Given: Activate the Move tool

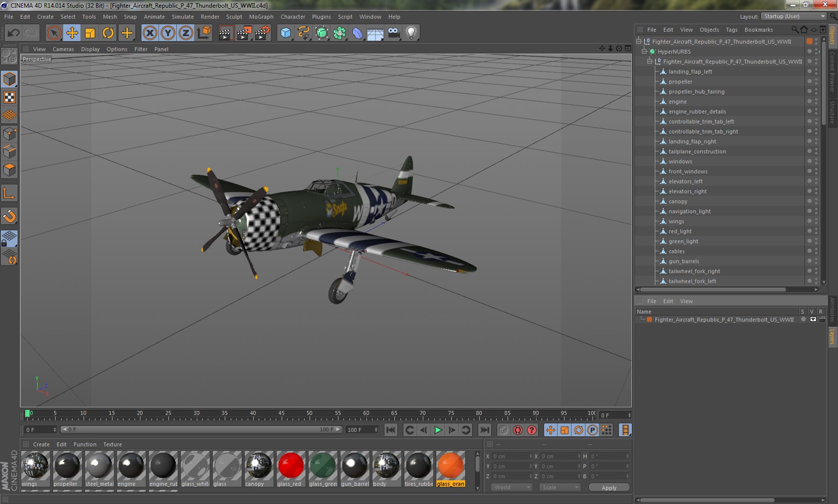Looking at the screenshot, I should coord(72,33).
